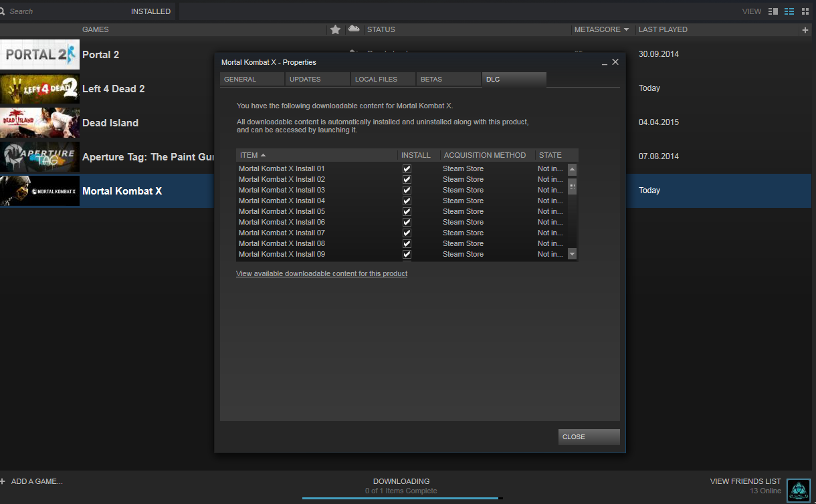This screenshot has width=816, height=504.
Task: Uncheck Install 07 checkbox
Action: 407,233
